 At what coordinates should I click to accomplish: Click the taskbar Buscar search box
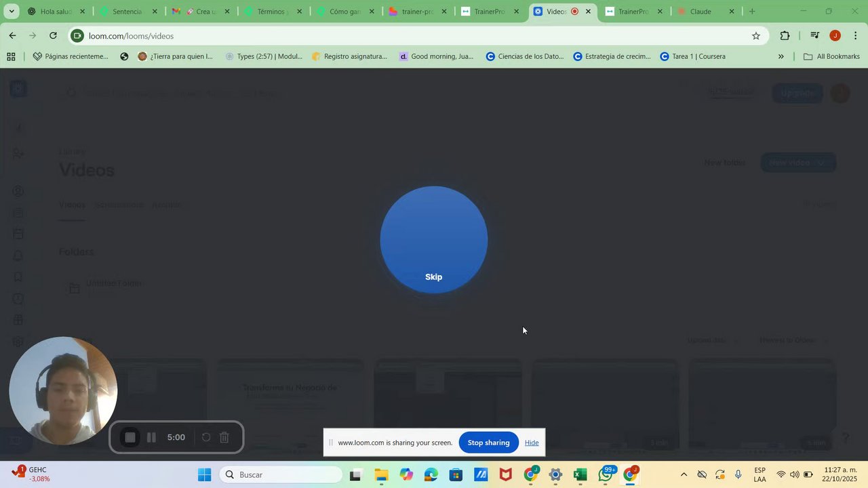(x=281, y=474)
